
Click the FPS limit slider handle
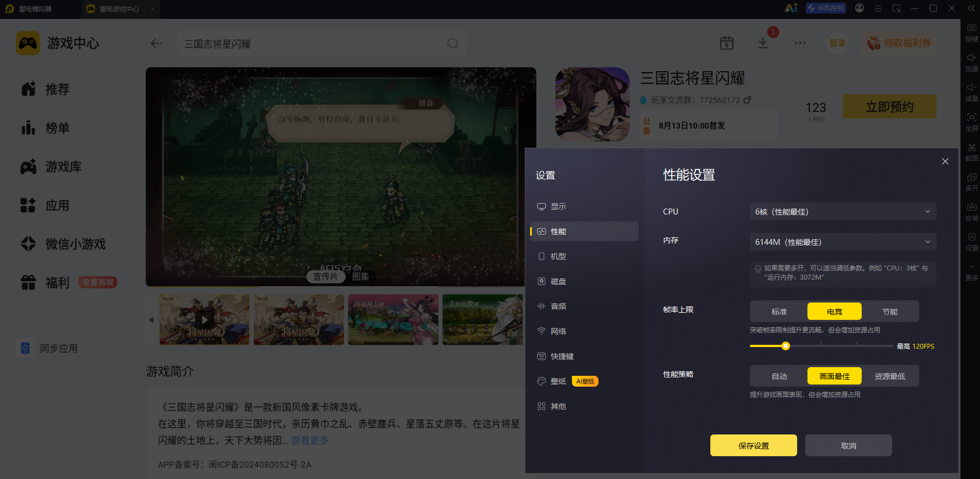point(786,346)
